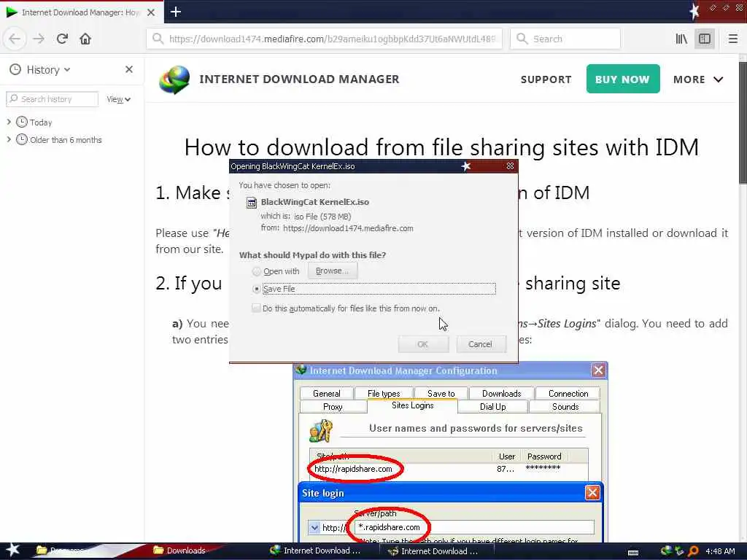Click the URL address bar
Viewport: 747px width, 560px height.
[325, 39]
